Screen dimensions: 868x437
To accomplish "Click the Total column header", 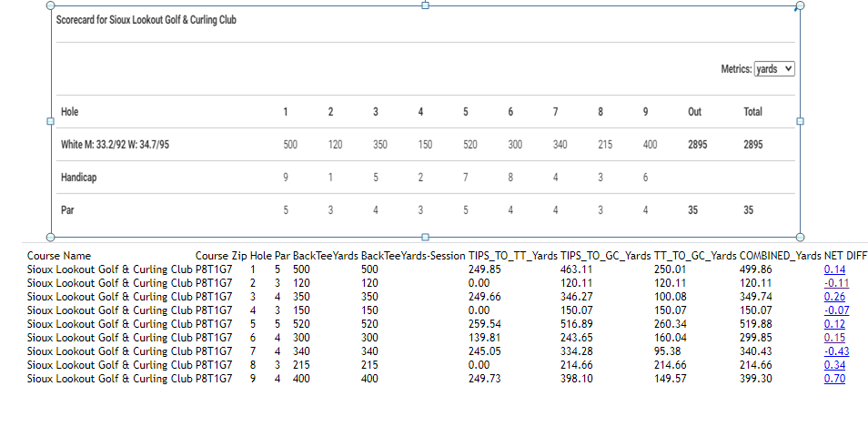I will click(752, 112).
